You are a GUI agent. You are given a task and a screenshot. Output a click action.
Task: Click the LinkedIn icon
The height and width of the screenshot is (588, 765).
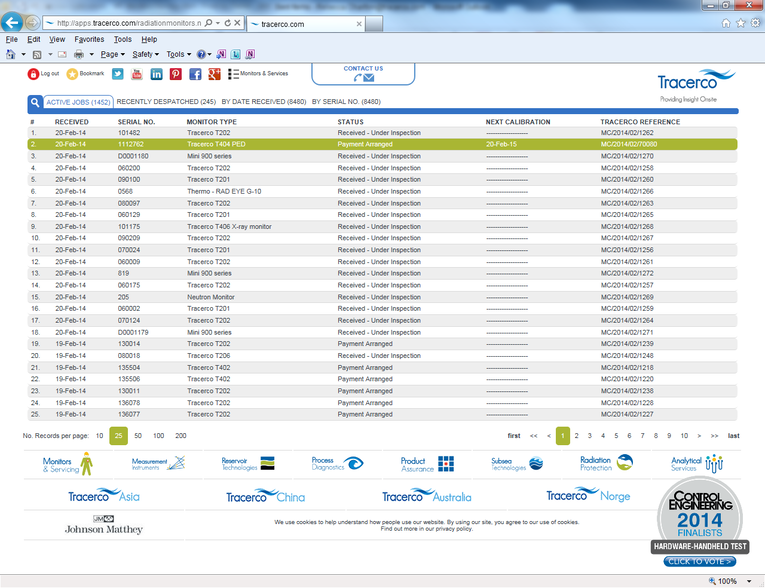tap(156, 74)
